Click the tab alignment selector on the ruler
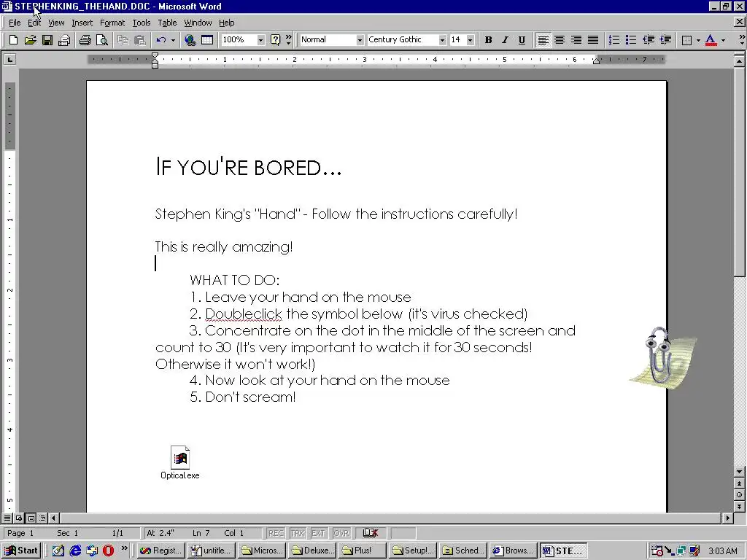Screen dimensions: 747x560 [9, 60]
